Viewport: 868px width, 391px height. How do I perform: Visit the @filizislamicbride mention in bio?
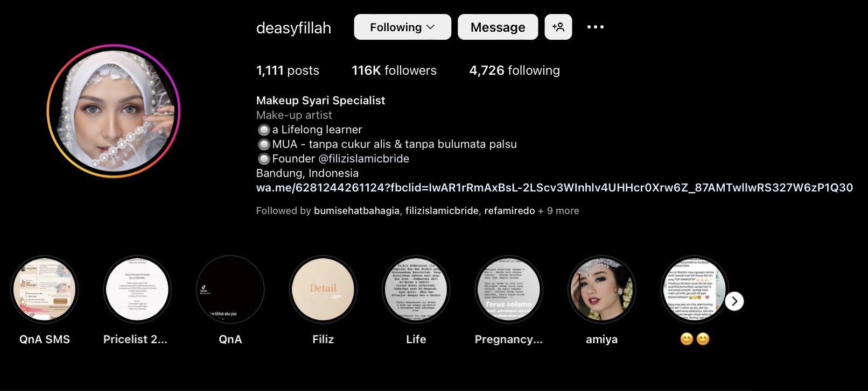click(x=364, y=159)
